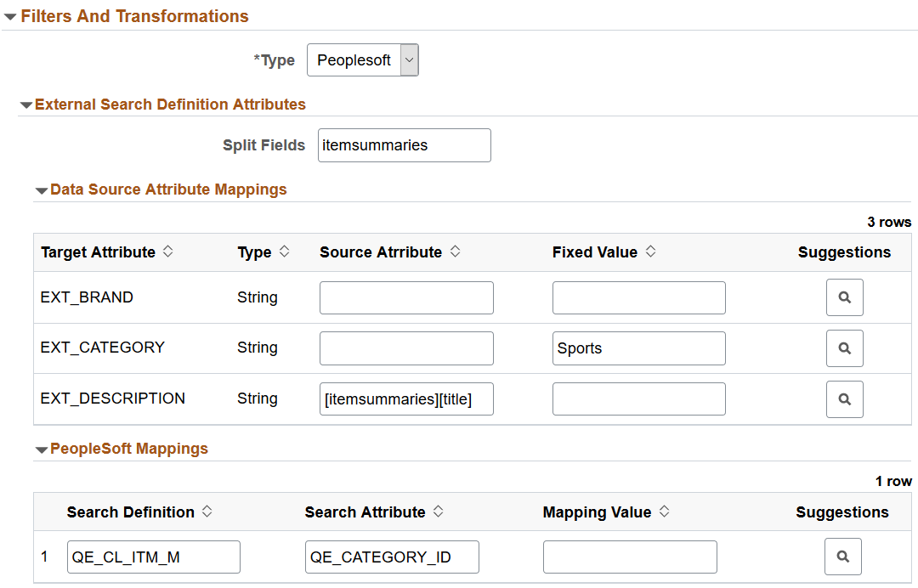Click the empty Mapping Value field
This screenshot has width=918, height=588.
630,557
